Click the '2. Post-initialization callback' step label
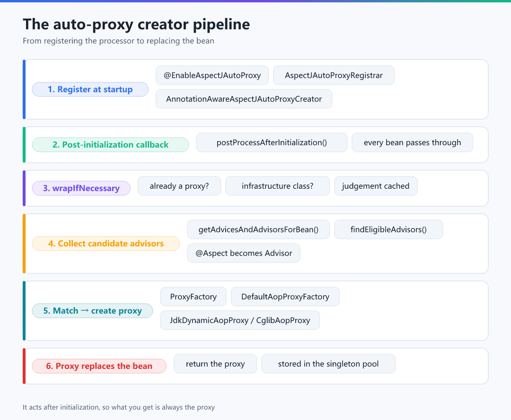The height and width of the screenshot is (420, 511). point(110,145)
